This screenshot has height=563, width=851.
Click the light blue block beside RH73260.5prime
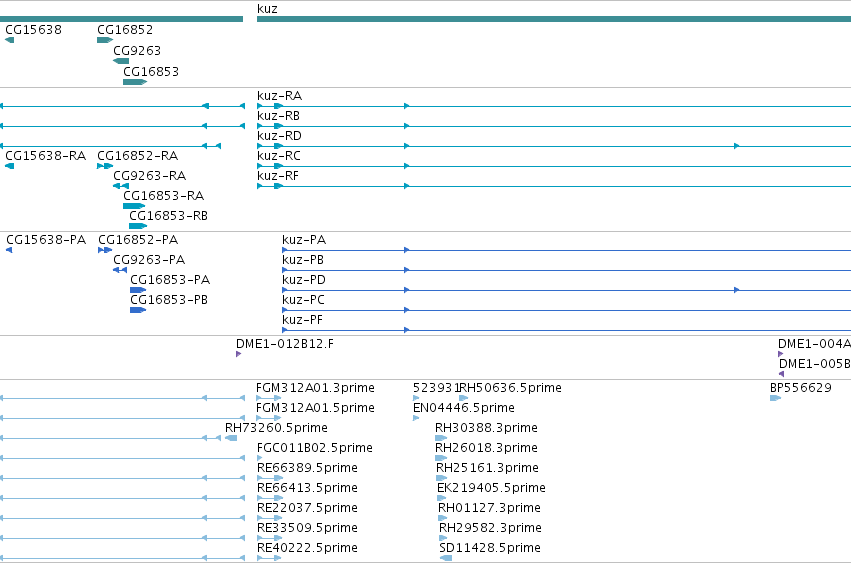click(x=231, y=438)
